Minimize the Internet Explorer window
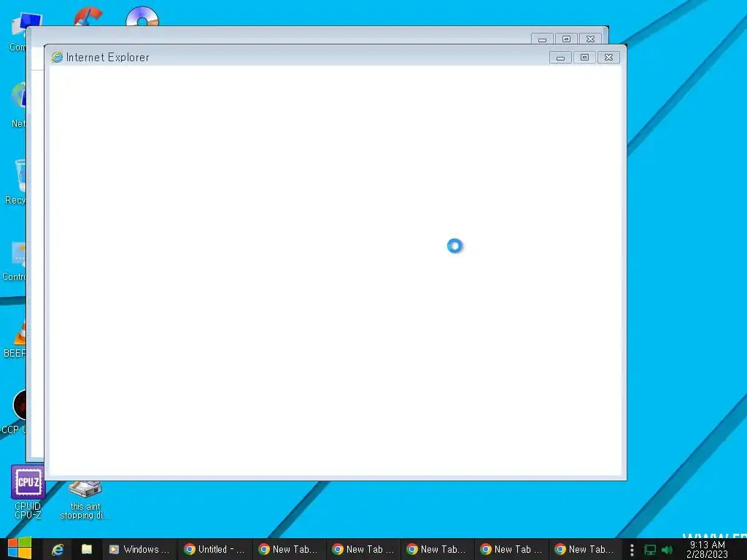Image resolution: width=747 pixels, height=560 pixels. click(560, 58)
